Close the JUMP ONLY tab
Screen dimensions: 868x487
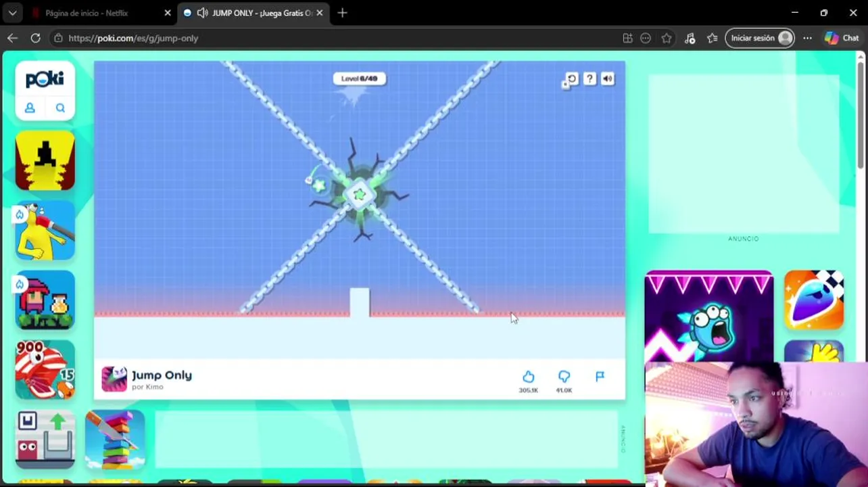pyautogui.click(x=319, y=13)
